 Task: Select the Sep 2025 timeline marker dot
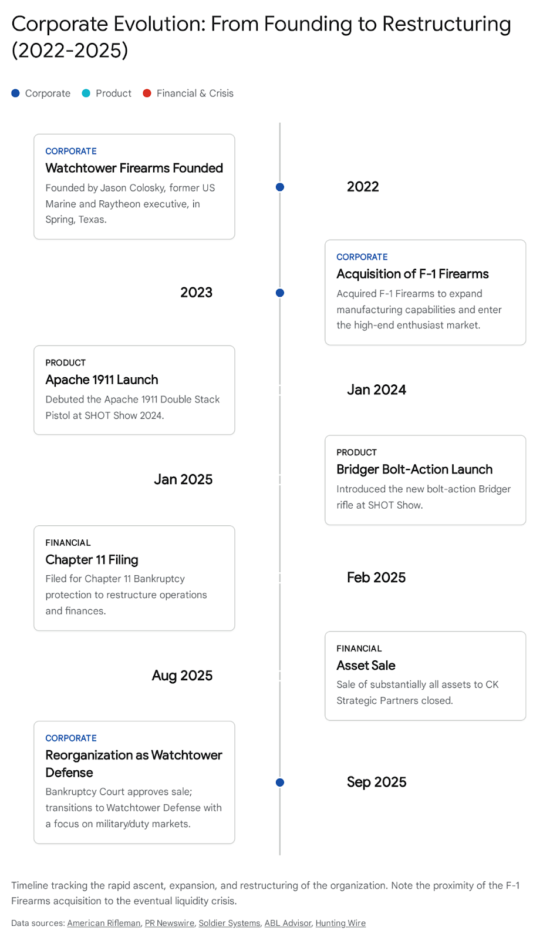(x=280, y=783)
